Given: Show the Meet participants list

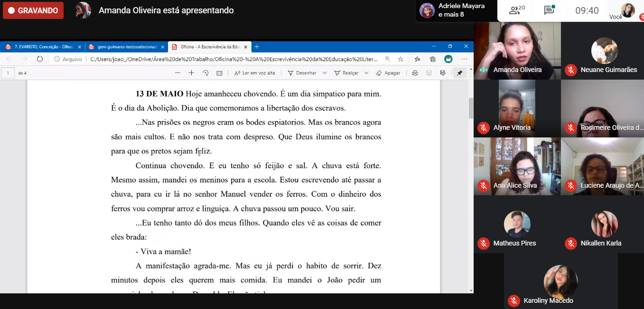Looking at the screenshot, I should pos(516,10).
